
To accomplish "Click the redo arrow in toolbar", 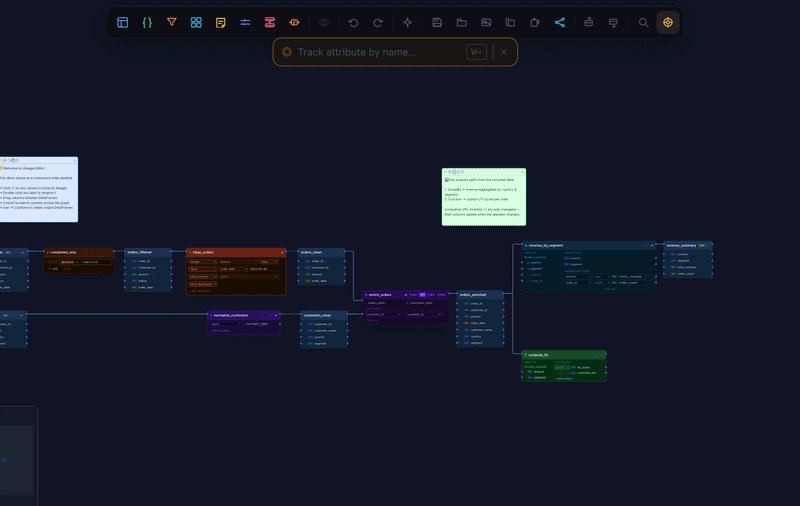I will (378, 22).
